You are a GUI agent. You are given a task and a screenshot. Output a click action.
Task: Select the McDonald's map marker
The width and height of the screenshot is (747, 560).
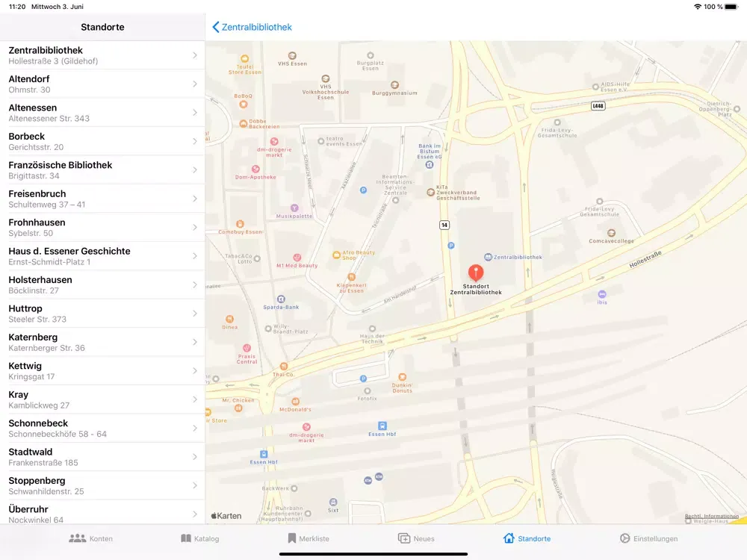tap(295, 402)
